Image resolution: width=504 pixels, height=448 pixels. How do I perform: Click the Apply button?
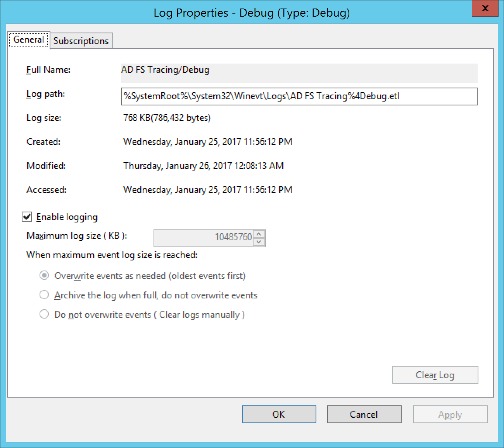click(x=450, y=414)
